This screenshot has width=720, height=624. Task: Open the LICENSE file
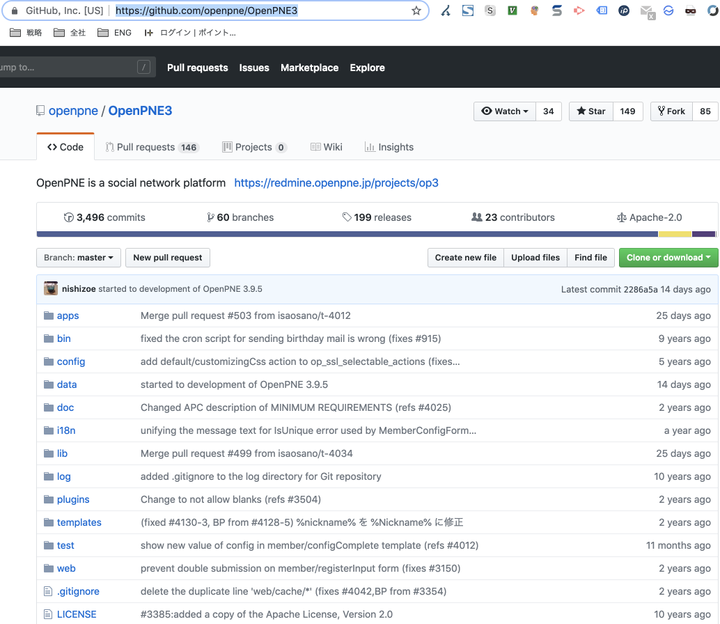[77, 614]
